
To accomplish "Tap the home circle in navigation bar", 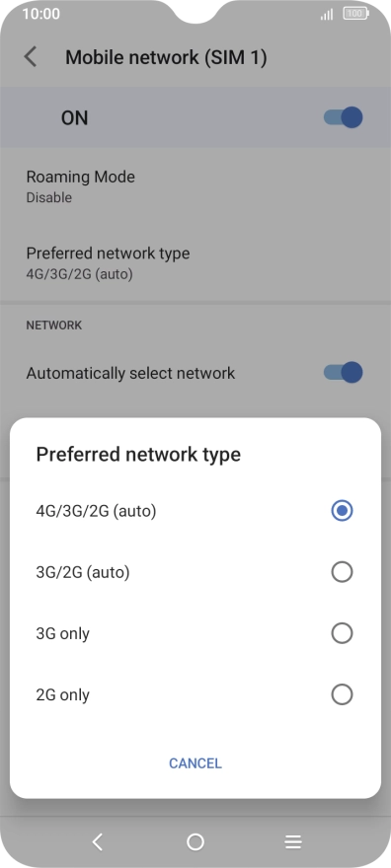I will pyautogui.click(x=195, y=842).
